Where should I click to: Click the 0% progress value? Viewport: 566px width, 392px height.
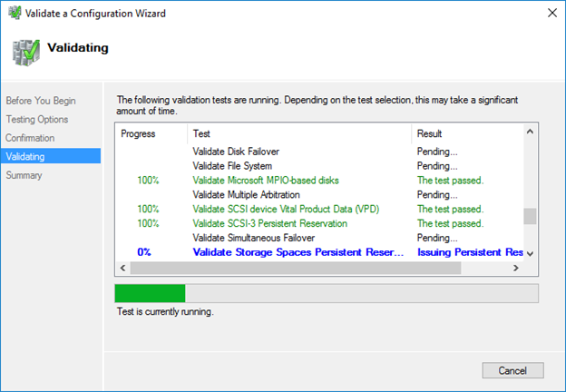(144, 252)
